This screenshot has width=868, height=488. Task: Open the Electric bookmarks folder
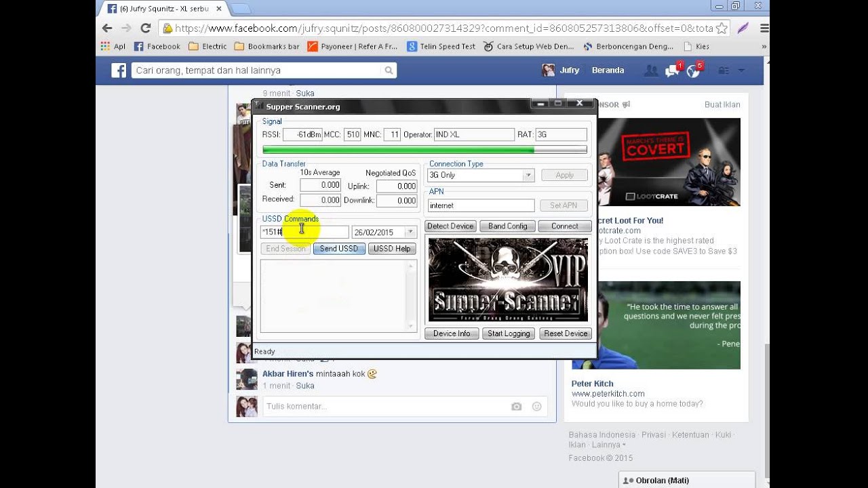pos(208,47)
